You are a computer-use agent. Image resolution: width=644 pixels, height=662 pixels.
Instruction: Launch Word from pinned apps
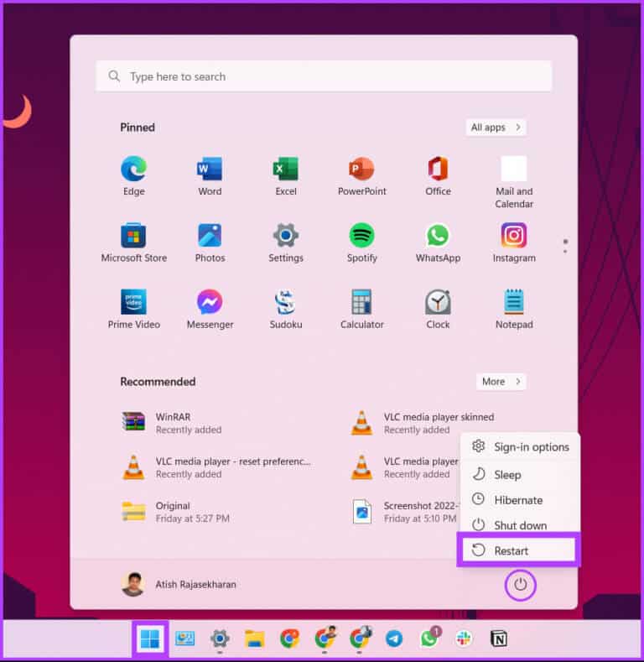tap(210, 176)
